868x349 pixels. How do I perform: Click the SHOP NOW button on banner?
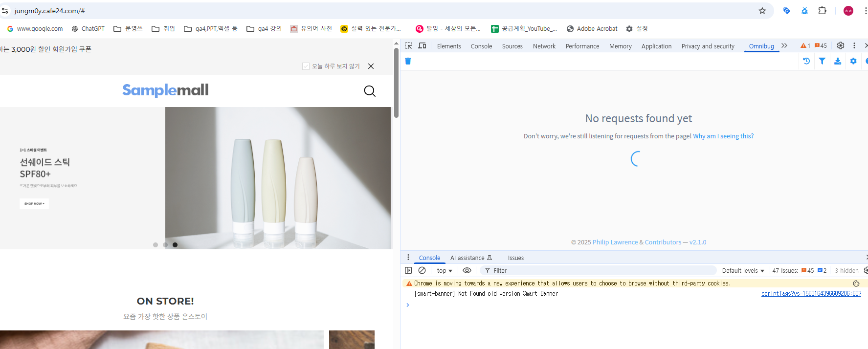[34, 204]
